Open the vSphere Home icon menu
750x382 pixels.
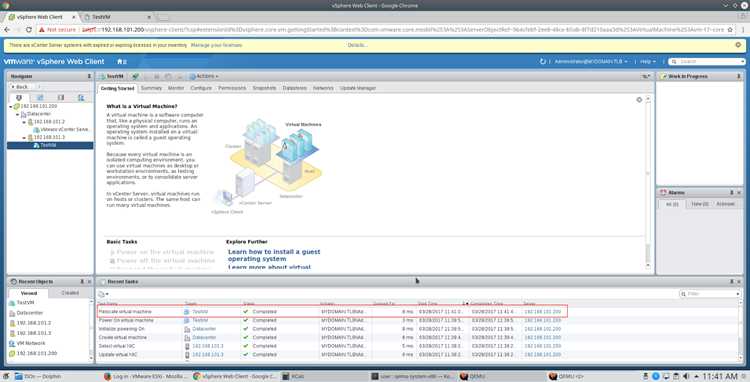coord(121,62)
